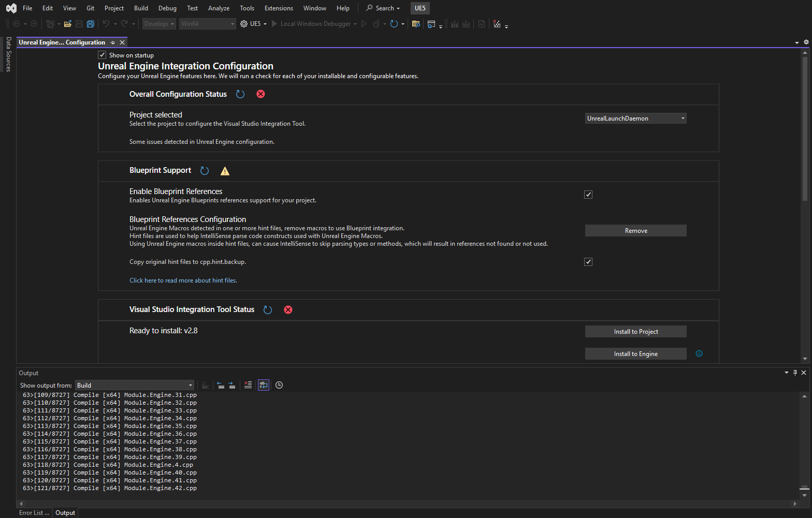Toggle the Show on startup checkbox

point(102,55)
